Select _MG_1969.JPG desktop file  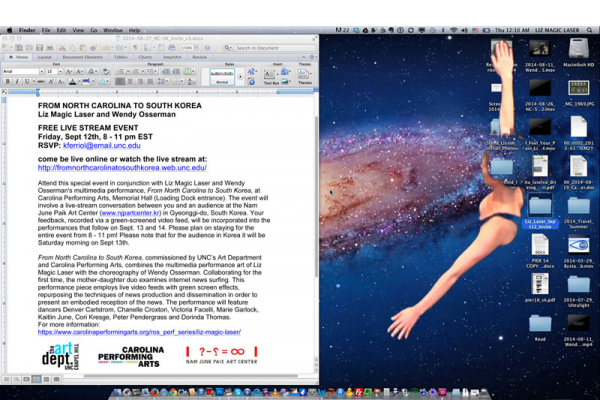(579, 93)
